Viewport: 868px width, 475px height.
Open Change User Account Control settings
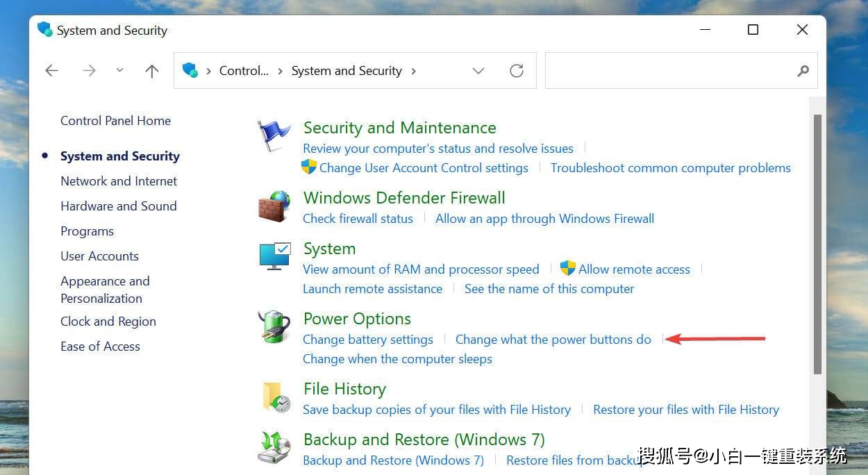click(424, 168)
